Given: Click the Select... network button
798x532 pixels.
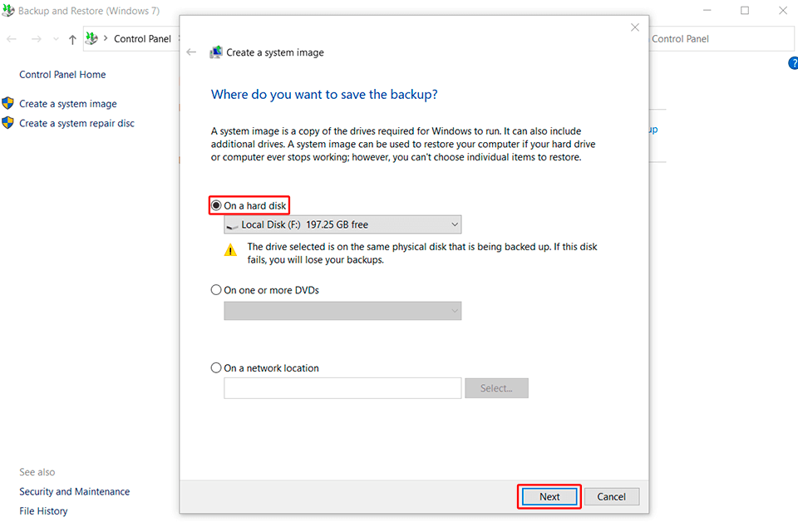Looking at the screenshot, I should [496, 388].
